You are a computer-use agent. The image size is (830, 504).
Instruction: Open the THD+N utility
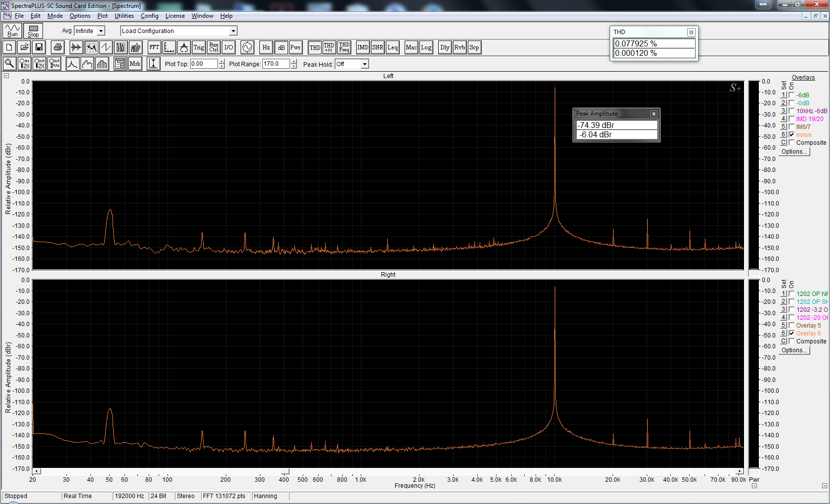tap(329, 47)
